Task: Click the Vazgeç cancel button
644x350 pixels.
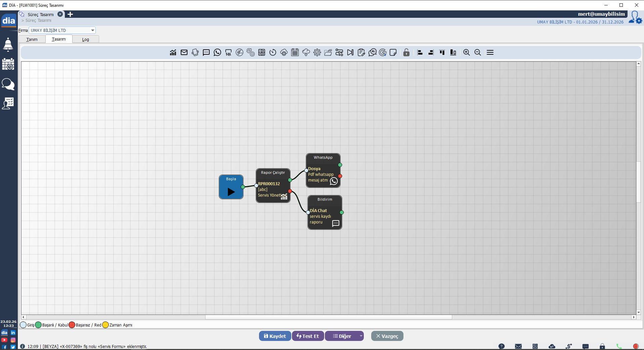Action: click(x=387, y=336)
